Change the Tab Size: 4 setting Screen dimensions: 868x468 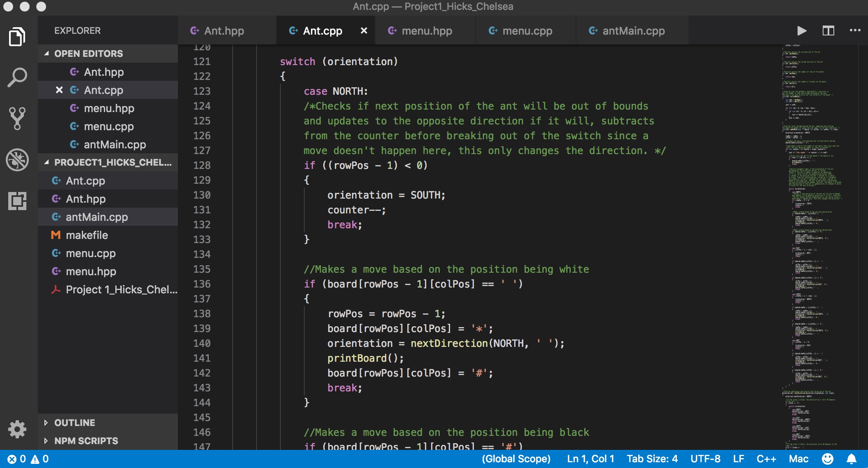[652, 459]
